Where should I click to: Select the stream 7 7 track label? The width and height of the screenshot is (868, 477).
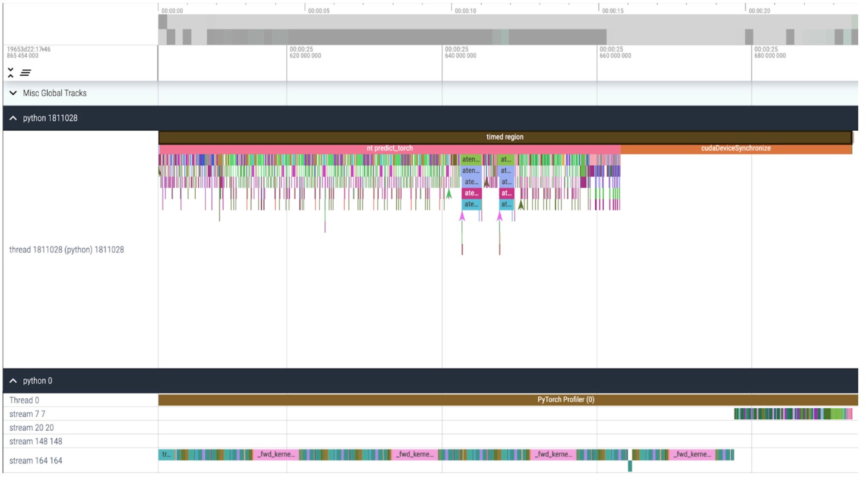[34, 413]
